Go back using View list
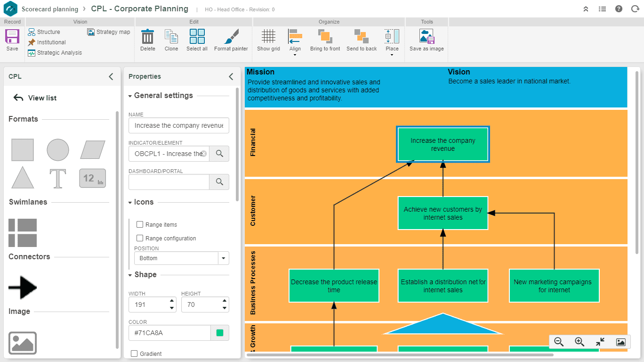Screen dimensions: 644x362 tap(34, 98)
